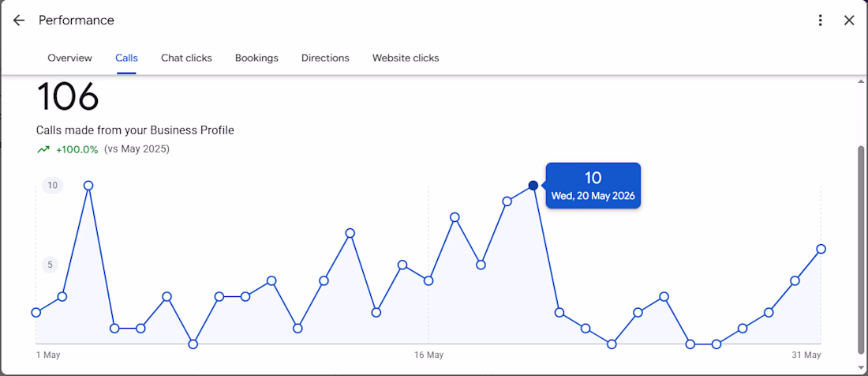
Task: Click "Wed, 20 May 2026" tooltip date
Action: pos(593,196)
